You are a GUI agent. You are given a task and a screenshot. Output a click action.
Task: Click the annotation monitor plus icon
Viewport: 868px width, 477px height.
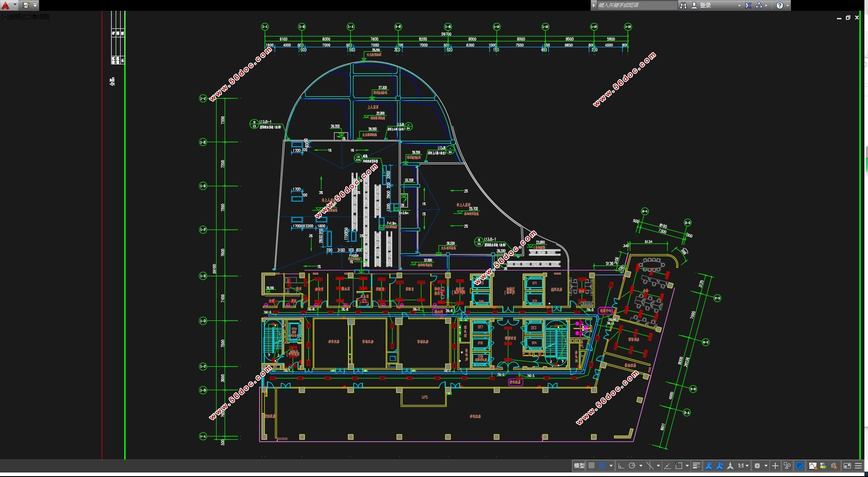pos(775,466)
